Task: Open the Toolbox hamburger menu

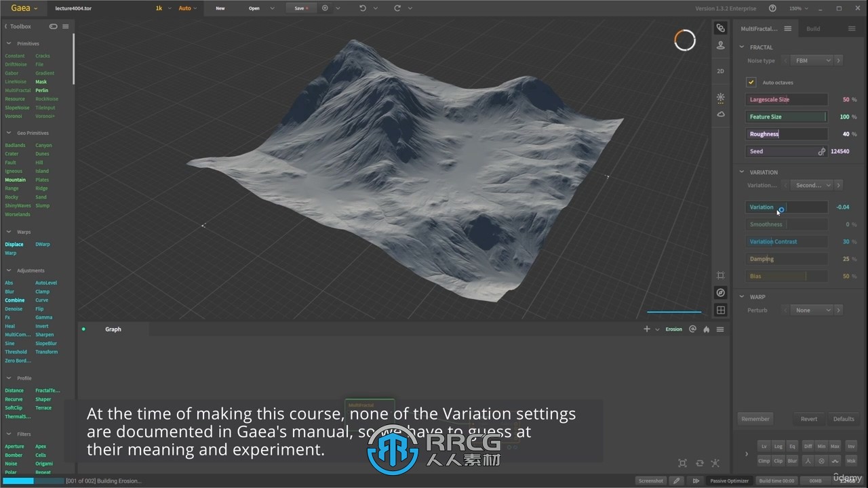Action: (x=66, y=26)
